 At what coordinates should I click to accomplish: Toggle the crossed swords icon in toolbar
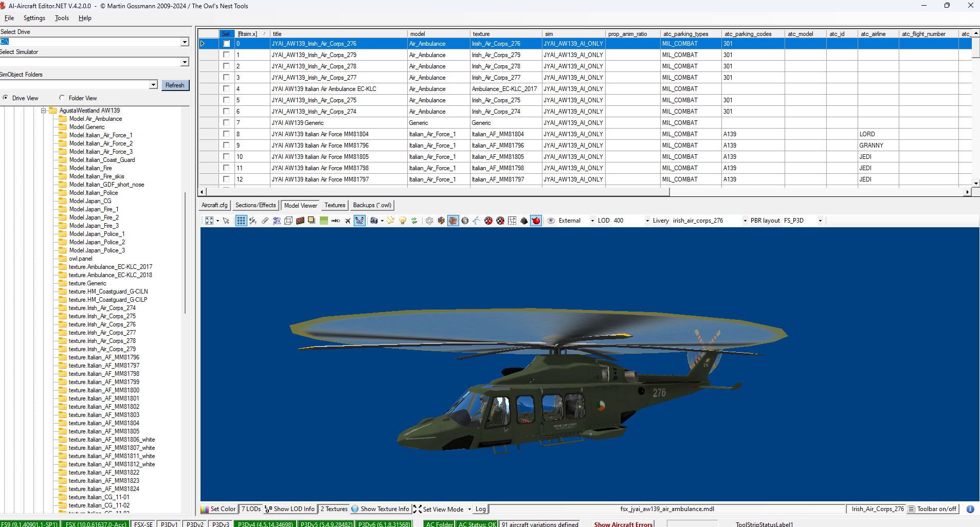click(359, 221)
